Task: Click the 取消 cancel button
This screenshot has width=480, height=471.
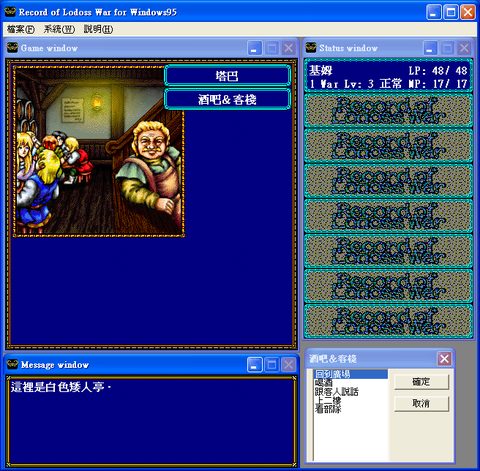Action: tap(421, 404)
